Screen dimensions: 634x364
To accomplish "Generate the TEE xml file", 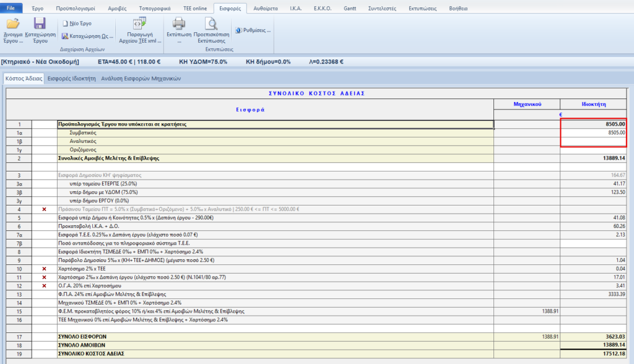I will point(139,25).
